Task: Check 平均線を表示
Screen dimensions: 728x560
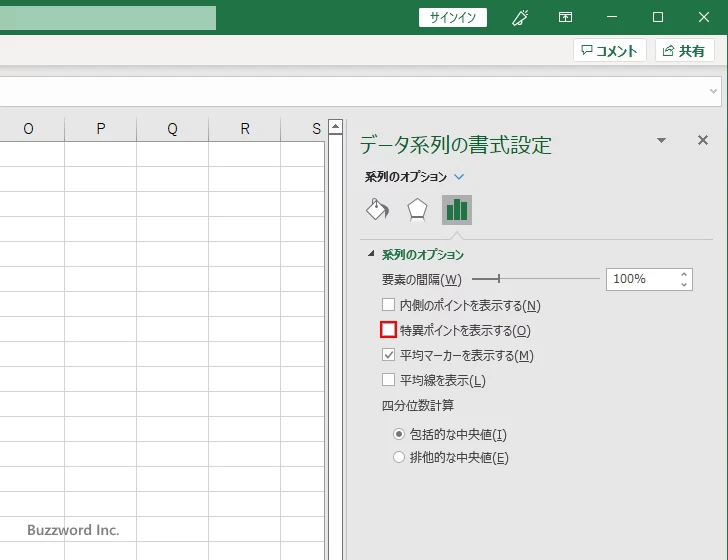Action: (389, 380)
